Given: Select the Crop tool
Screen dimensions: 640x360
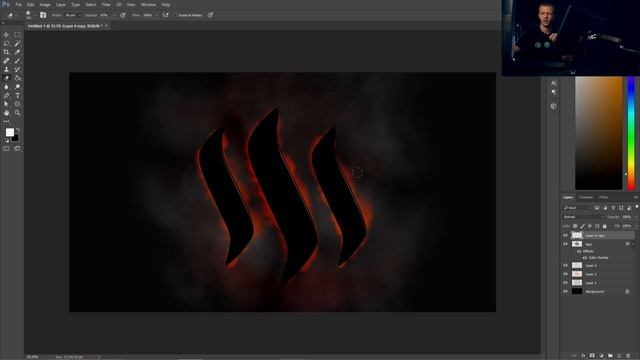Looking at the screenshot, I should pyautogui.click(x=6, y=52).
